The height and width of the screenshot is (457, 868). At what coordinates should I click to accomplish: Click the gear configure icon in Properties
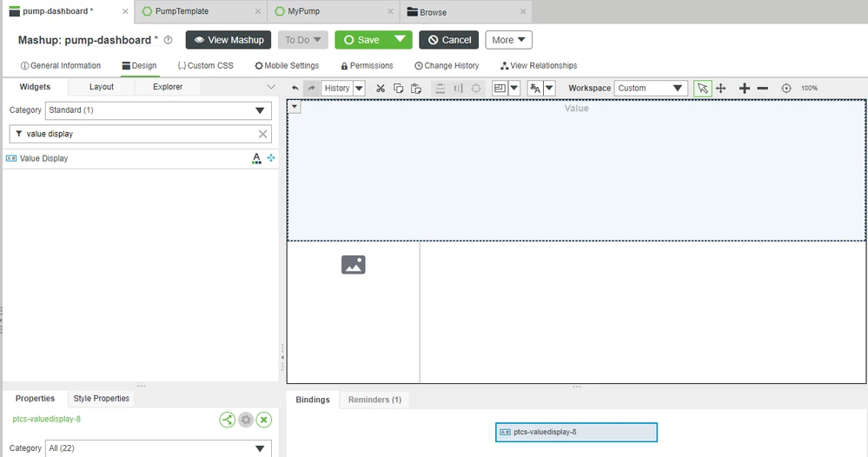tap(246, 420)
